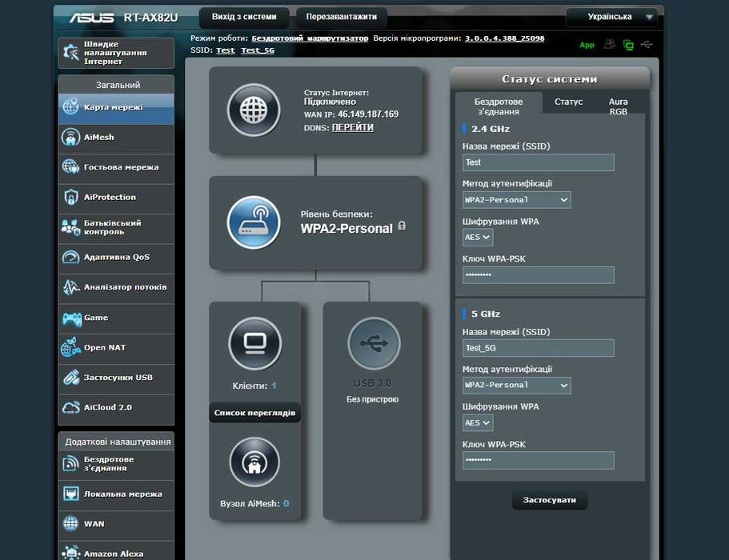Viewport: 729px width, 560px height.
Task: Click the Список переглядів button
Action: pos(254,413)
